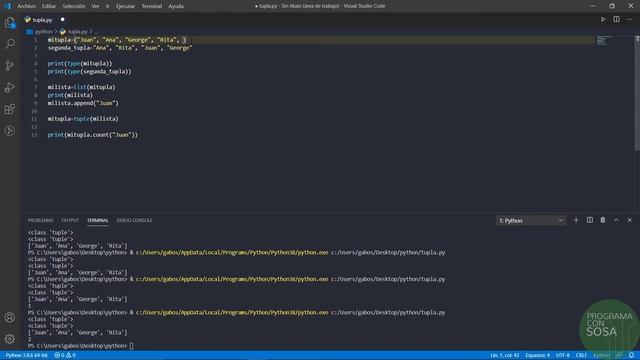Image resolution: width=640 pixels, height=360 pixels.
Task: Change line ending via CRLF status item
Action: (x=581, y=355)
